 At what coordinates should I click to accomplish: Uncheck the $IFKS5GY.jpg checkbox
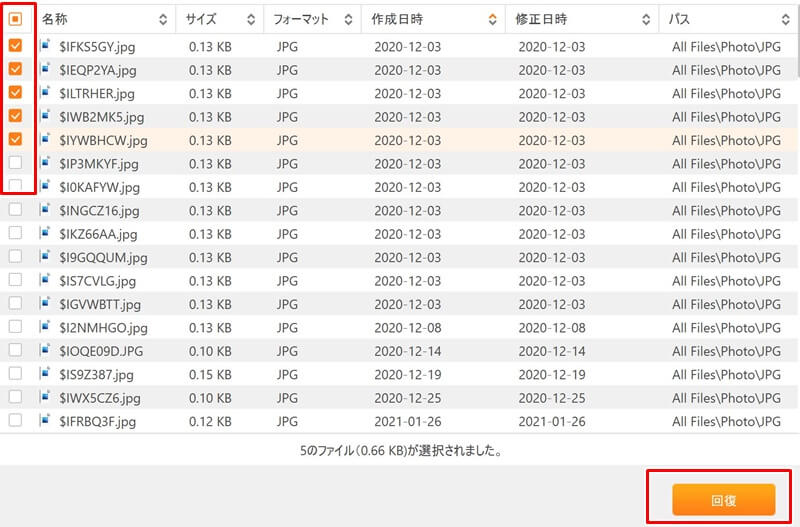pyautogui.click(x=15, y=45)
